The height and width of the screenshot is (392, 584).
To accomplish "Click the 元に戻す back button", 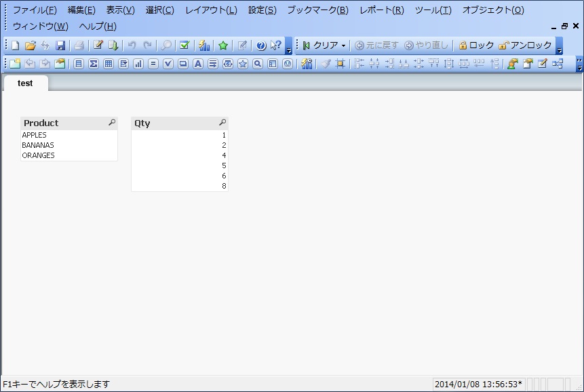I will point(376,45).
